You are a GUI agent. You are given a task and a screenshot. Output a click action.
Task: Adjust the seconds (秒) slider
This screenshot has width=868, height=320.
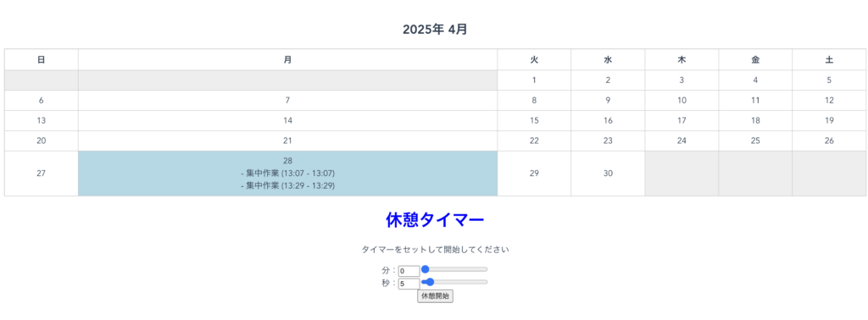coord(454,282)
